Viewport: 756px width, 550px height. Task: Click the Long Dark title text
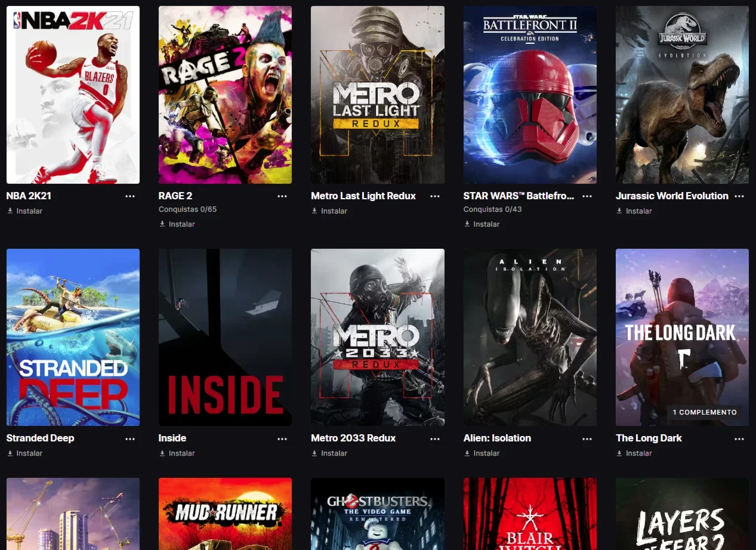tap(649, 438)
